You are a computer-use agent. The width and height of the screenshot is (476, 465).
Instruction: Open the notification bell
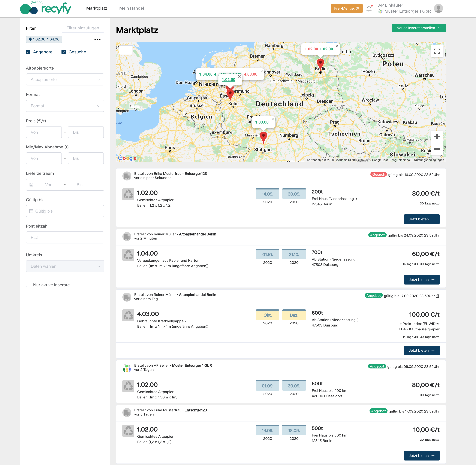[x=369, y=9]
